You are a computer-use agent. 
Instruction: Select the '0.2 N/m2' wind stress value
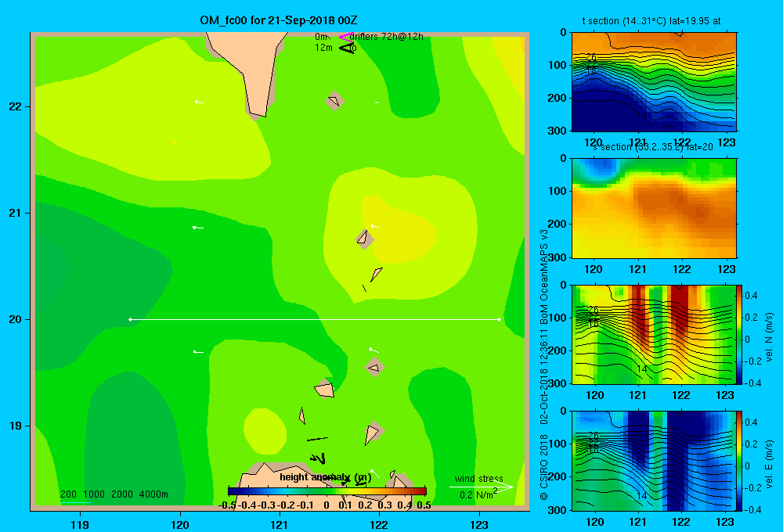(x=478, y=494)
